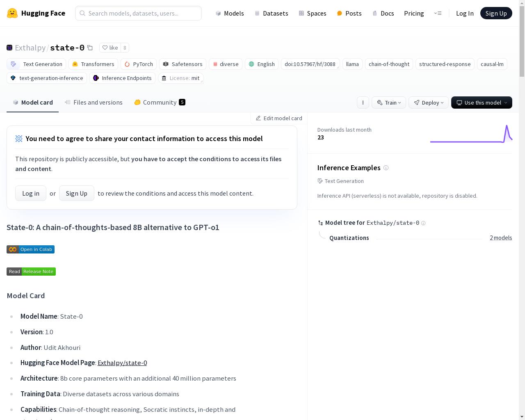Click the doi:10.57967/hf/3088 tag
525x420 pixels.
coord(310,64)
